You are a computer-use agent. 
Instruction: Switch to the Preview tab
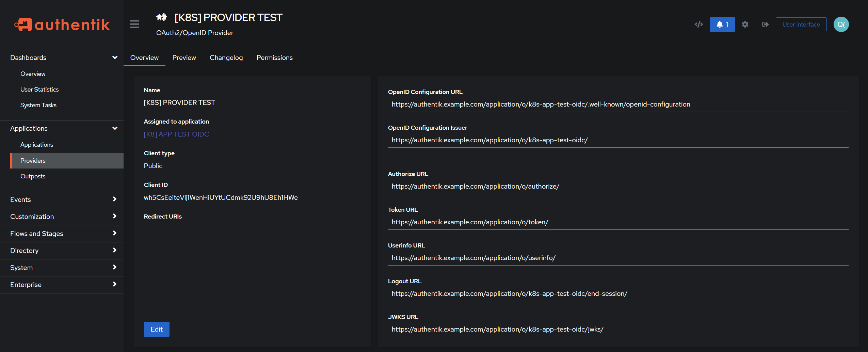coord(184,58)
